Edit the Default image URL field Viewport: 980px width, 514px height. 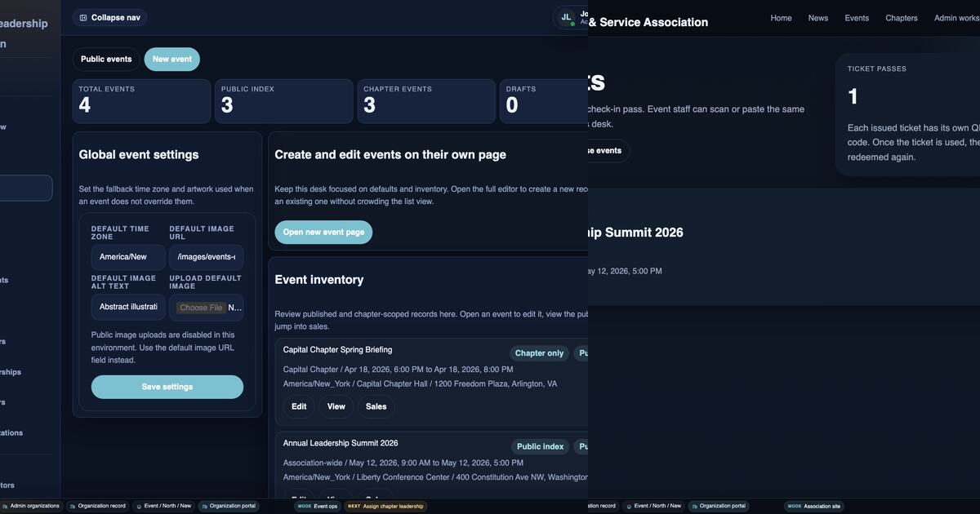206,257
